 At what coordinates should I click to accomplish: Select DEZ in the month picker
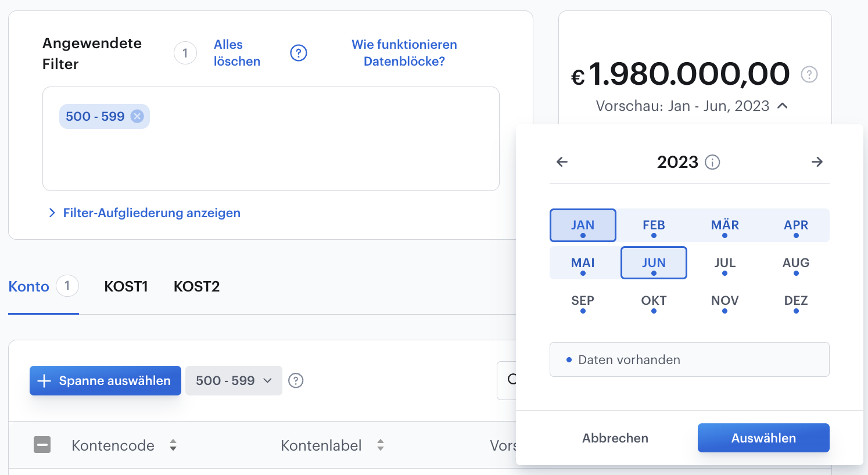[x=796, y=301]
